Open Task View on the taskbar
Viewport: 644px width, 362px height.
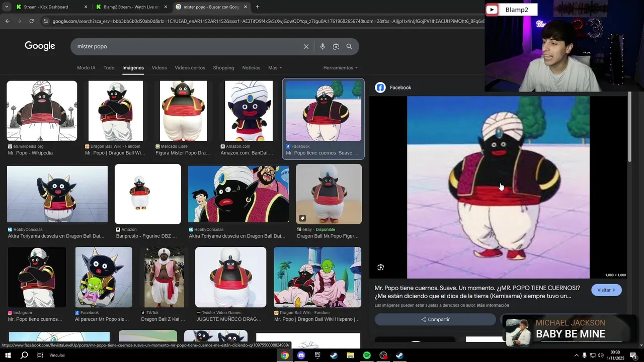coord(40,355)
